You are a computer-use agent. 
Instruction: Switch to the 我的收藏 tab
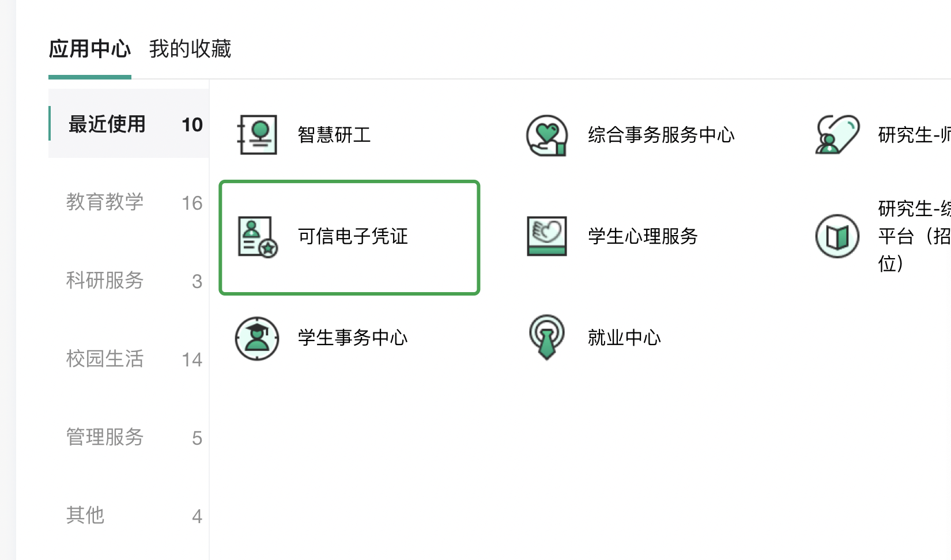coord(190,50)
